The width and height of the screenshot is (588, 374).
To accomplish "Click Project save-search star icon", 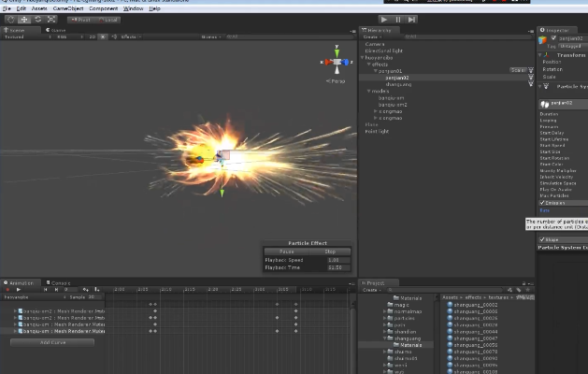I will click(527, 290).
